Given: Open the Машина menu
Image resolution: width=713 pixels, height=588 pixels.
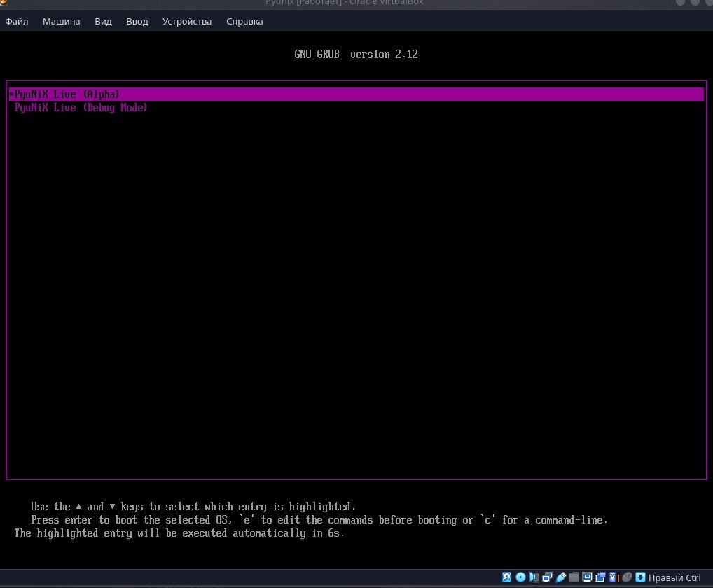Looking at the screenshot, I should click(62, 22).
